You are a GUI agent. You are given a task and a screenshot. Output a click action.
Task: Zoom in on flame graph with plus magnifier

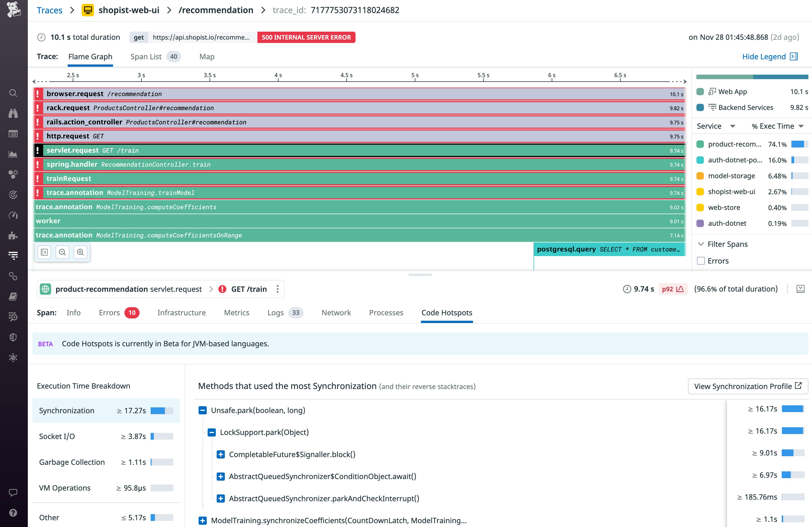coord(81,252)
